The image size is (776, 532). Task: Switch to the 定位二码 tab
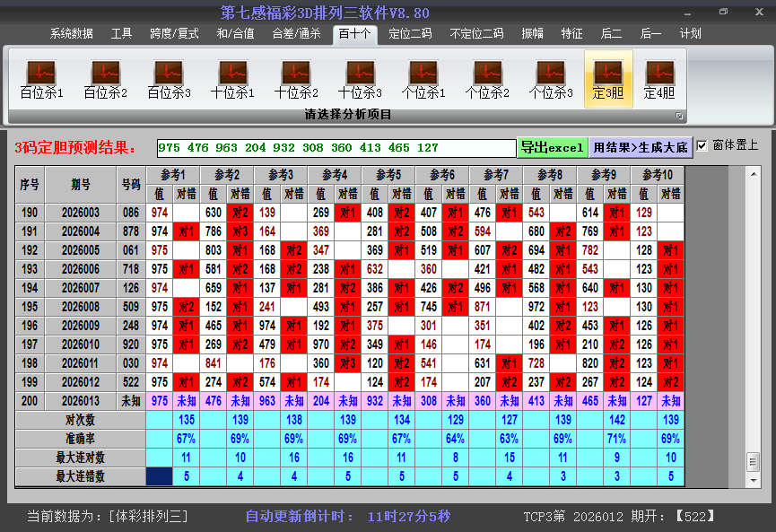point(410,34)
